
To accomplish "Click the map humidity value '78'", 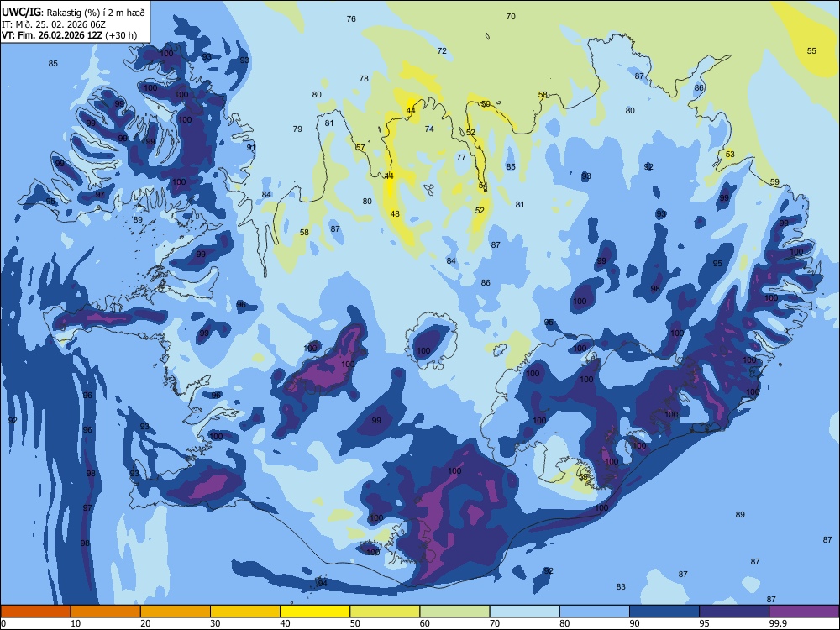I will click(x=364, y=78).
